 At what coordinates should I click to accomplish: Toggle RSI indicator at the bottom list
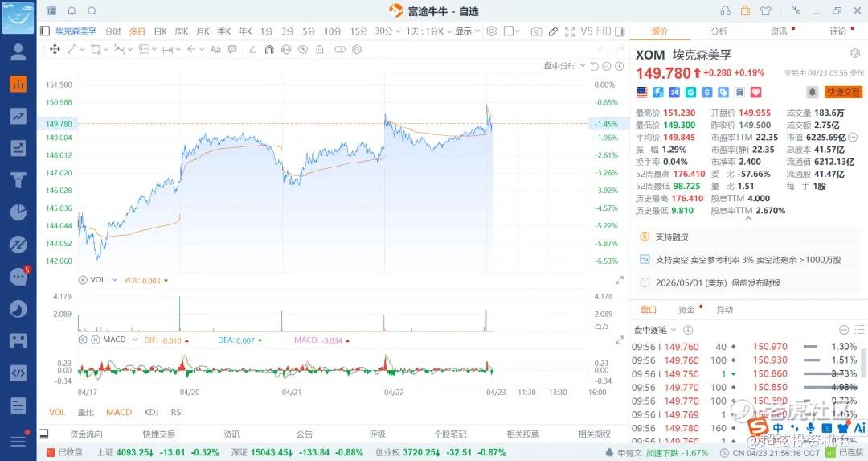177,412
